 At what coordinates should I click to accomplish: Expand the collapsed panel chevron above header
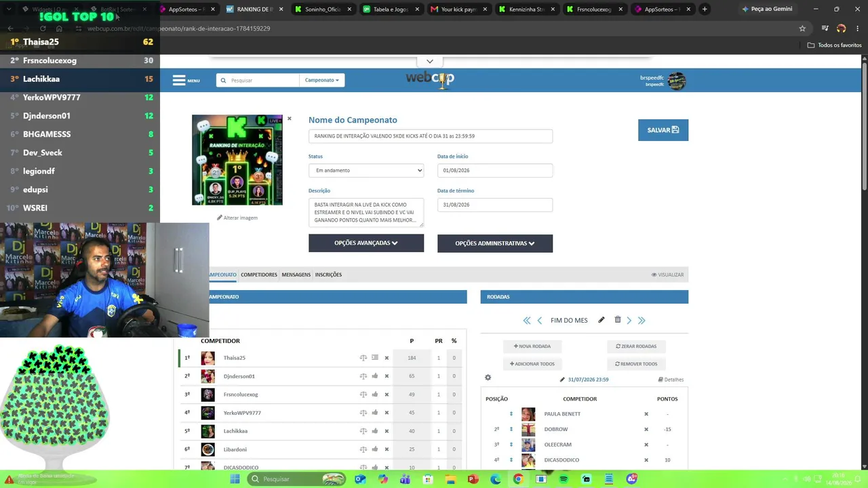(x=430, y=62)
